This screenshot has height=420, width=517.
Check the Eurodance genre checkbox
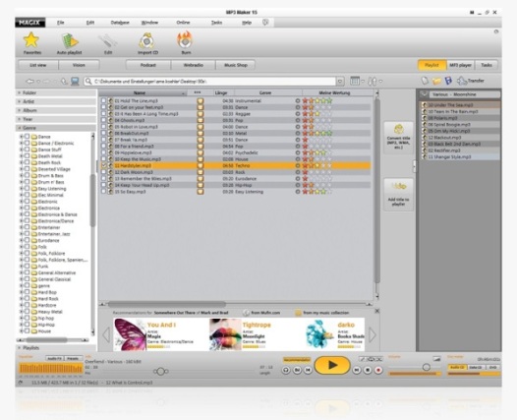28,240
